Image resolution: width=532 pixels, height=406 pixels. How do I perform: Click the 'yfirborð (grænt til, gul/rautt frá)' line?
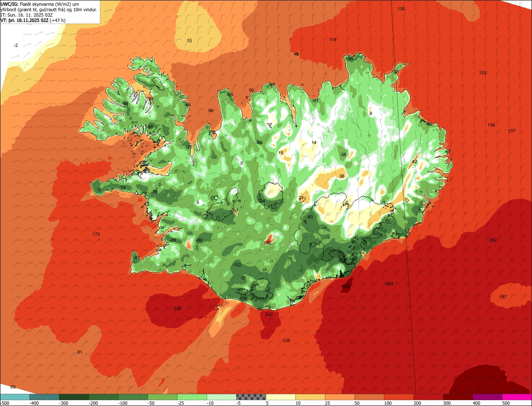pos(48,9)
